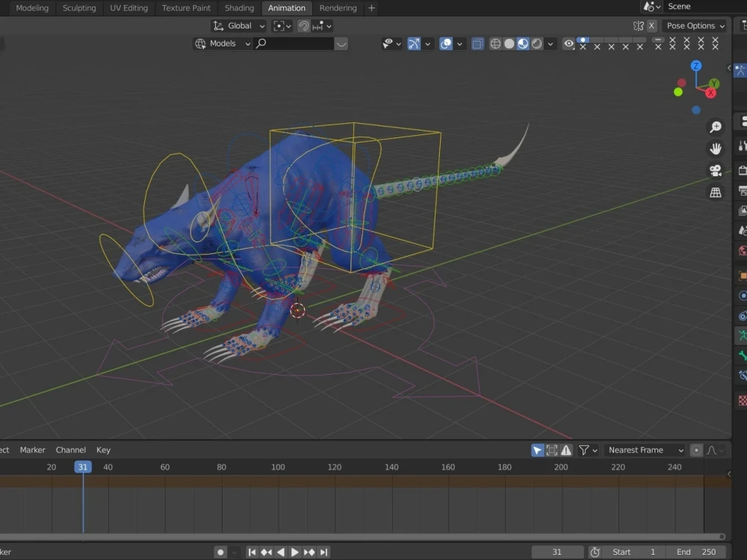The height and width of the screenshot is (560, 747).
Task: Open the Pose Options dropdown
Action: point(694,25)
